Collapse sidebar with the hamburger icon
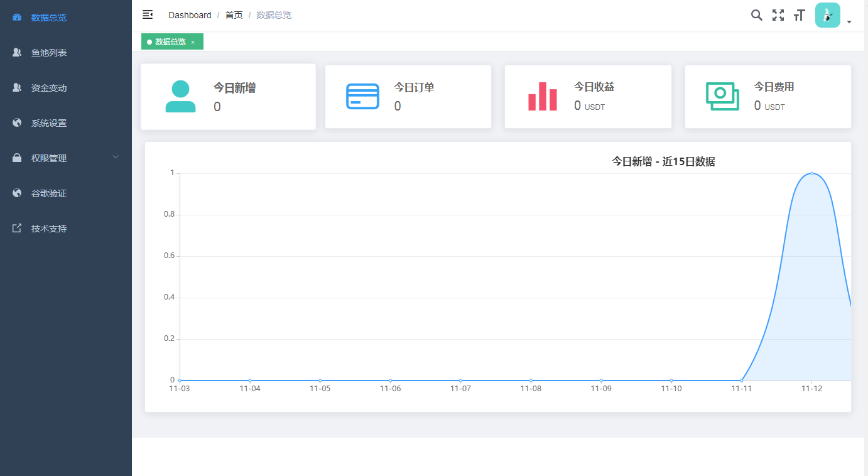The image size is (868, 476). click(148, 14)
